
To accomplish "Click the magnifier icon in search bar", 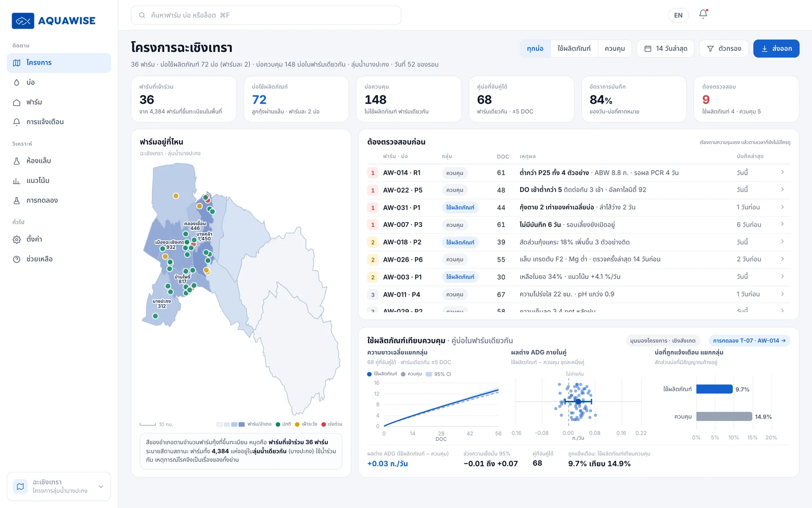I will (x=142, y=15).
